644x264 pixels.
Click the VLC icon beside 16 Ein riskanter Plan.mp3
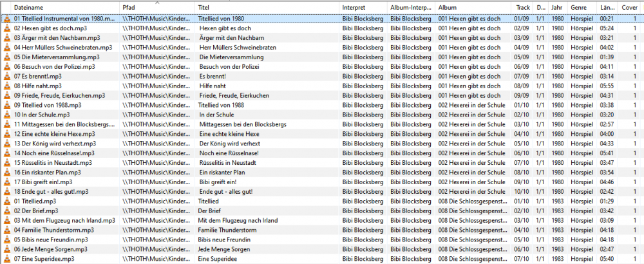7,172
